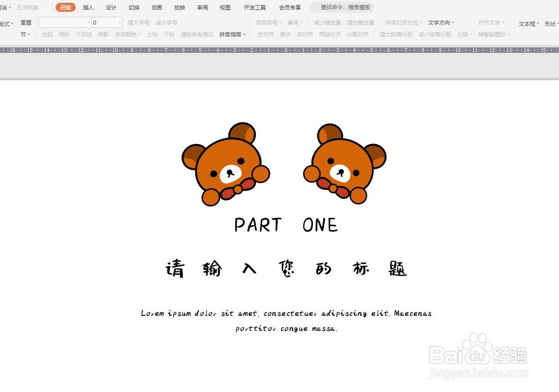
Task: Click 增大段落行距 to increase spacing
Action: pos(396,35)
